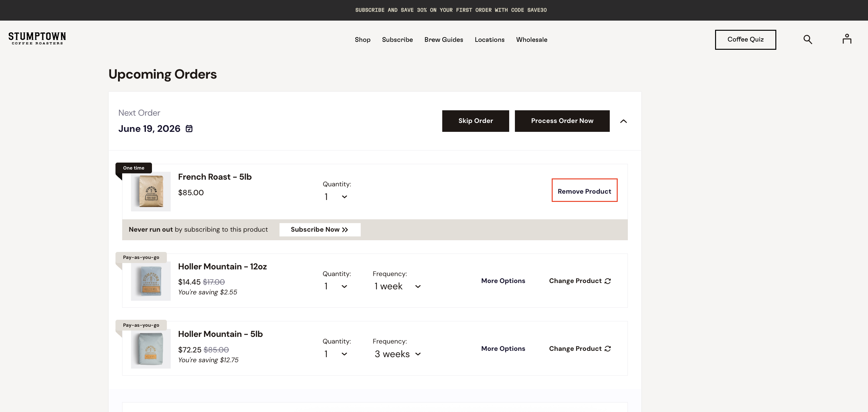This screenshot has height=412, width=868.
Task: Click the June 19, 2026 date text
Action: coord(149,129)
